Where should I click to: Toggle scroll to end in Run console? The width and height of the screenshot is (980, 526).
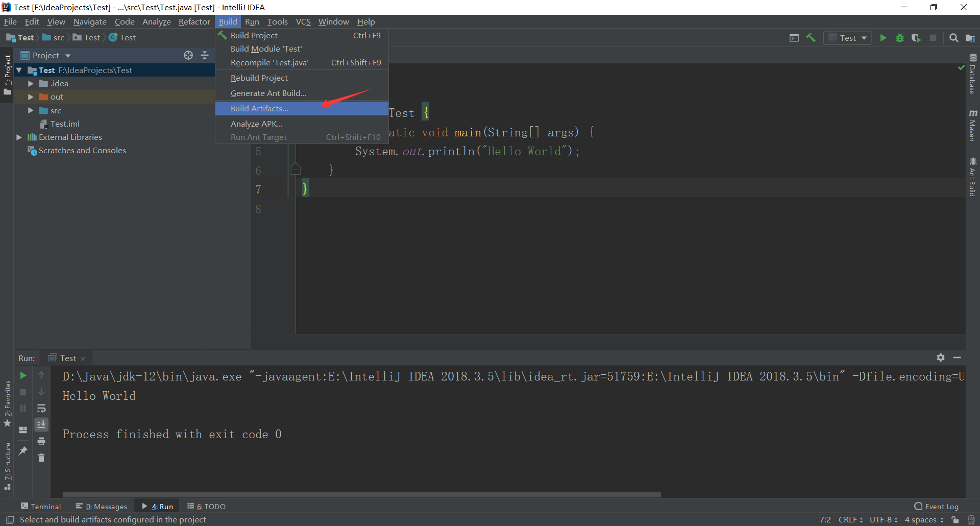click(x=41, y=424)
